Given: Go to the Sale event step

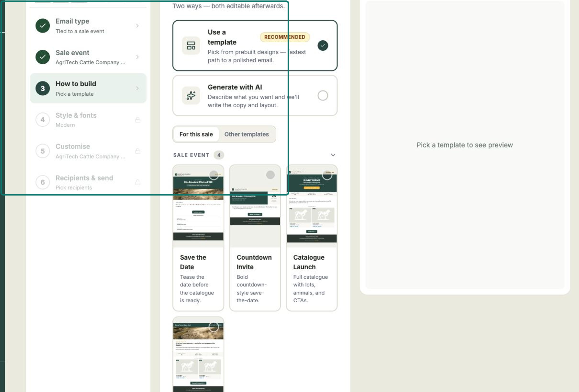Looking at the screenshot, I should click(88, 57).
